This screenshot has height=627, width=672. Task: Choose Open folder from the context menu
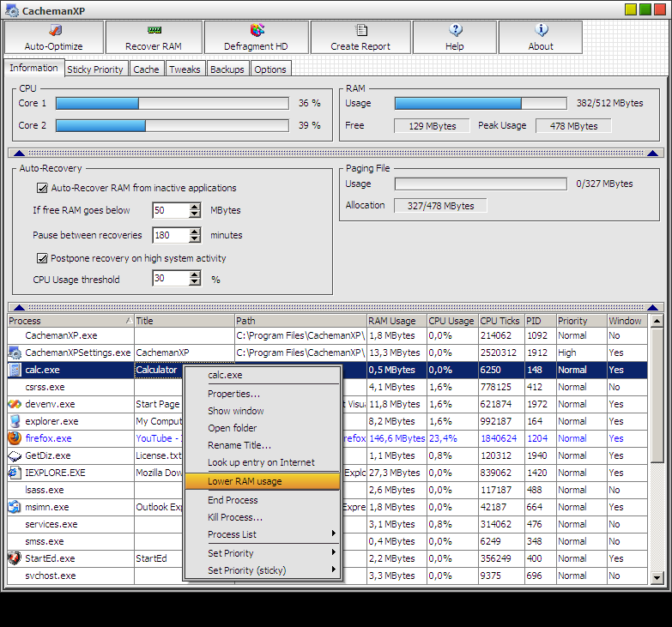(263, 428)
